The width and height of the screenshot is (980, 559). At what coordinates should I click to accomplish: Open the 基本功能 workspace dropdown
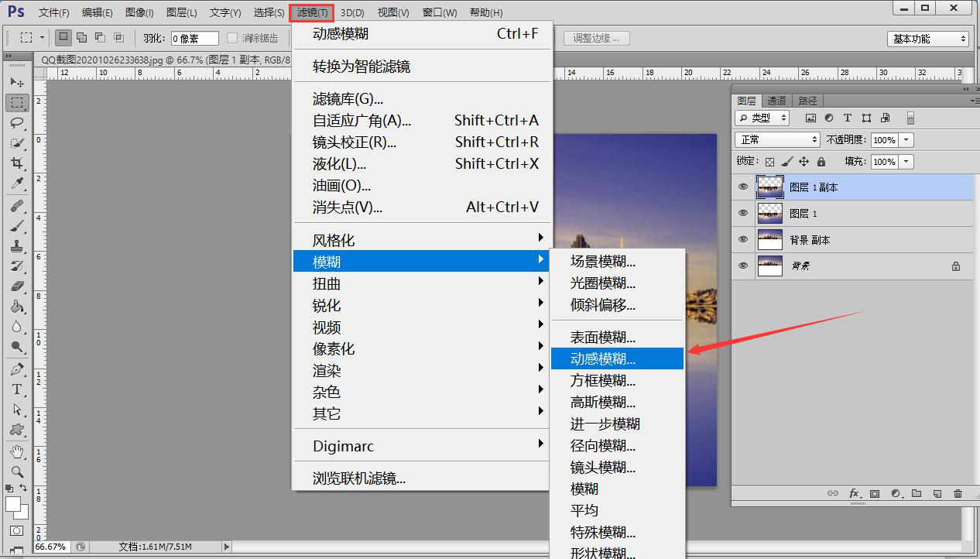(928, 39)
